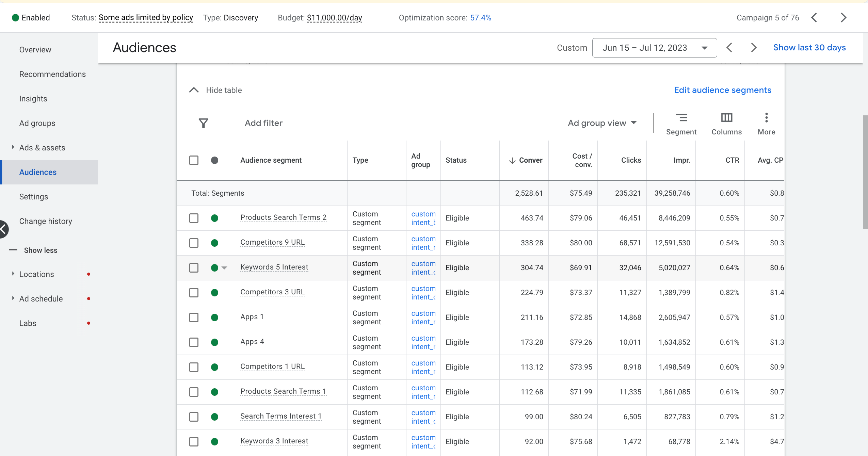Collapse side navigation panel arrow
This screenshot has height=456, width=868.
3,229
